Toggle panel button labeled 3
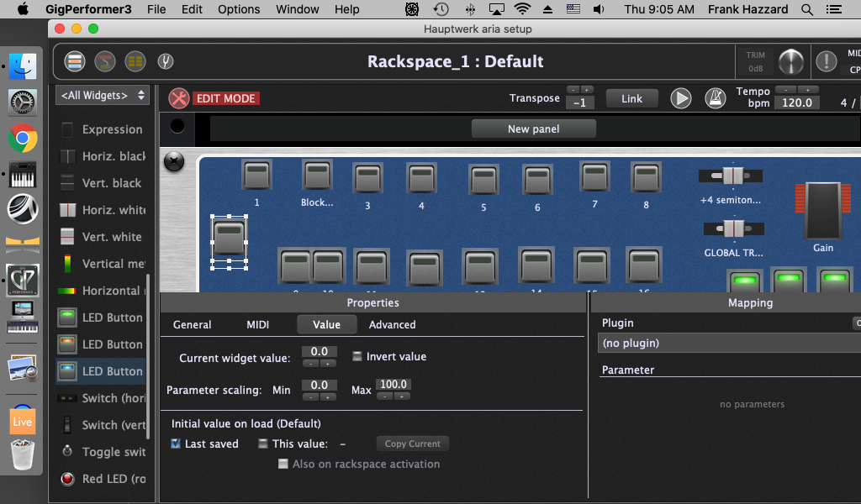 (x=368, y=178)
